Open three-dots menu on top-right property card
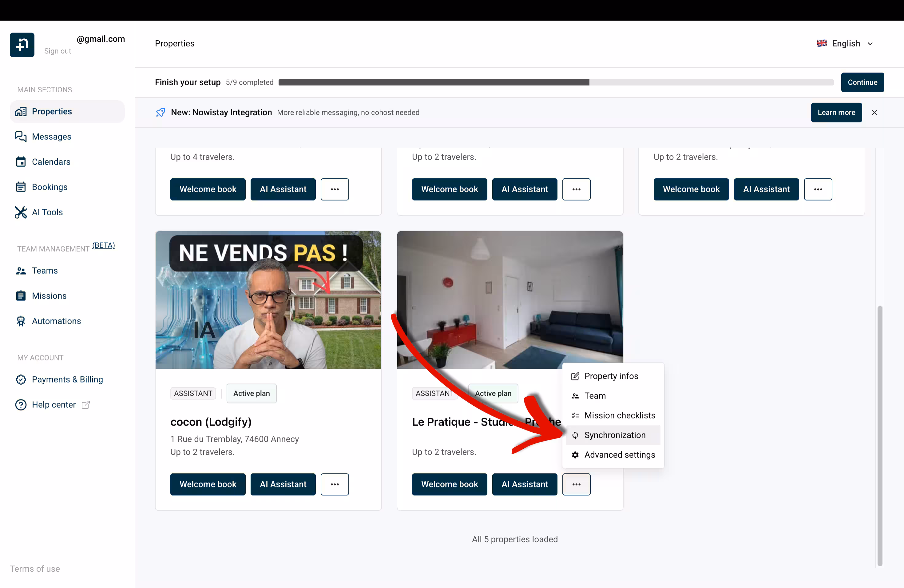The image size is (904, 588). [x=818, y=189]
